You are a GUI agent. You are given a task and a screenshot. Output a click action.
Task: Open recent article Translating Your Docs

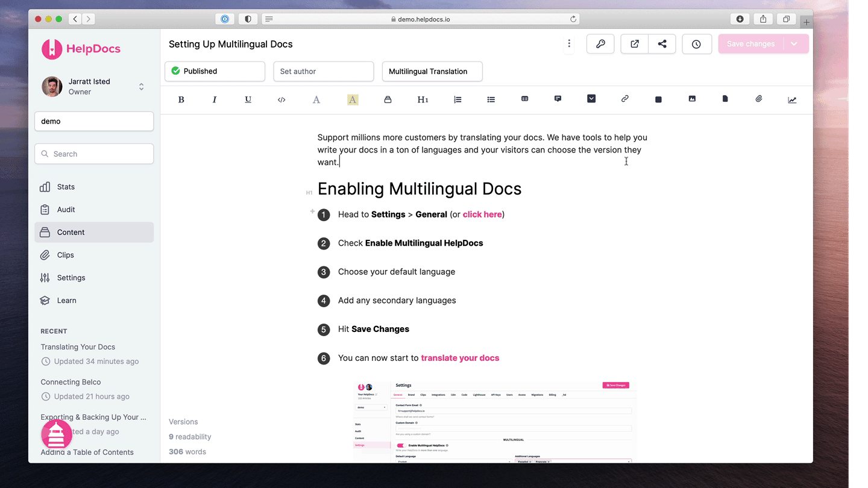78,347
